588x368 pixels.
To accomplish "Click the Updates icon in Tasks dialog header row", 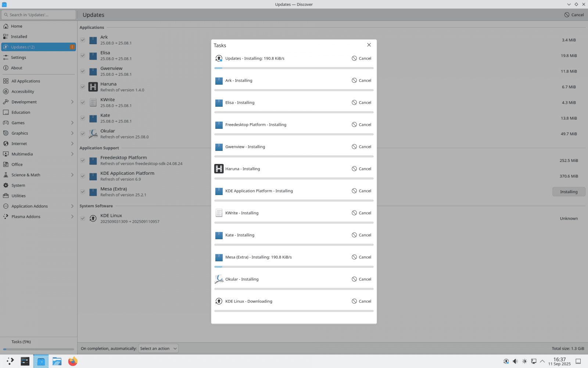I will pos(219,59).
